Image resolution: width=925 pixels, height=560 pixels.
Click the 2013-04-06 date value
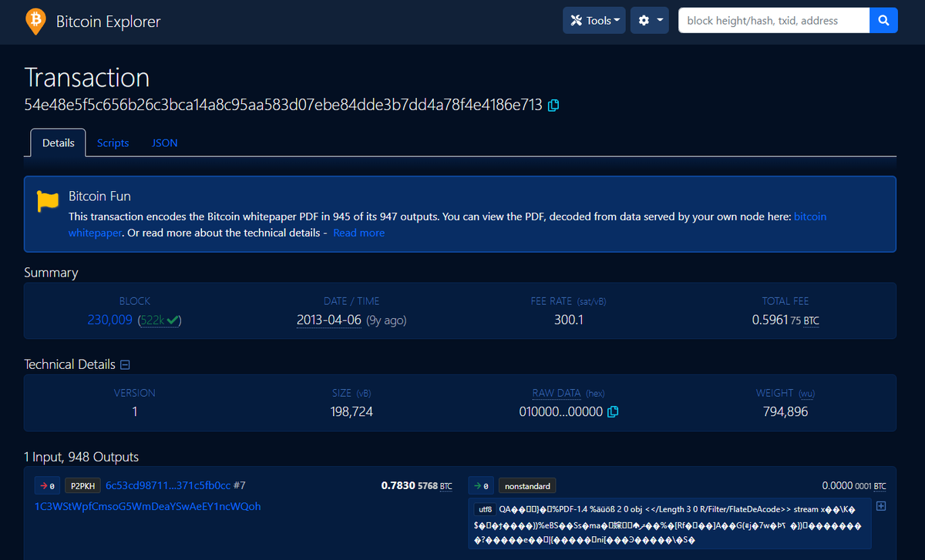pyautogui.click(x=329, y=320)
